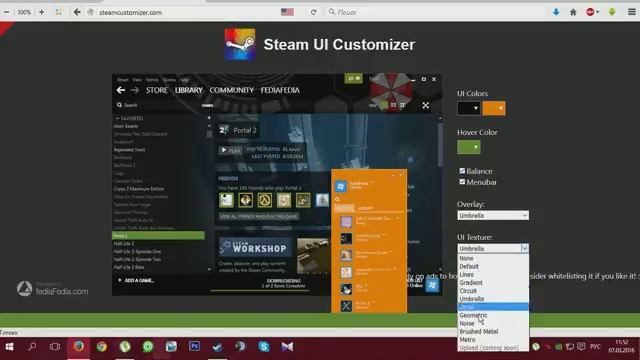The image size is (640, 360).
Task: Click Half-Life 2 in the games list
Action: click(124, 243)
